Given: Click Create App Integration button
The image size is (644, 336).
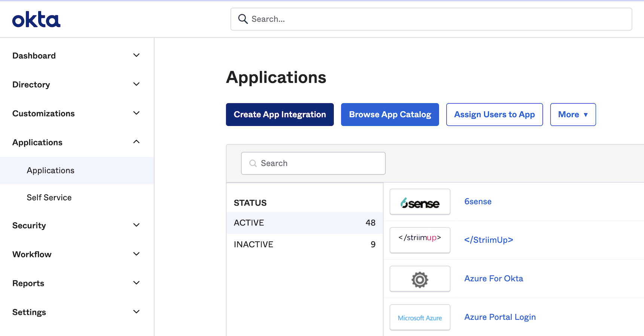Looking at the screenshot, I should click(280, 115).
